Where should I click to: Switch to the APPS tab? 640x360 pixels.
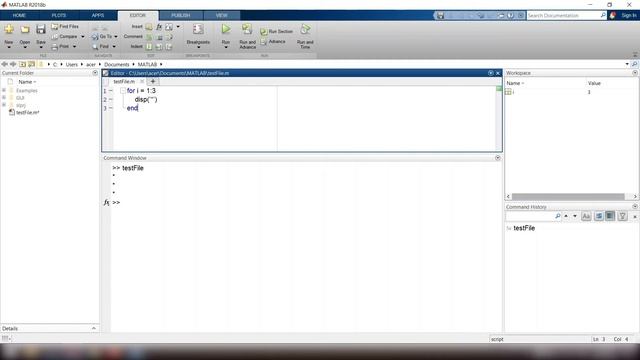(x=98, y=16)
